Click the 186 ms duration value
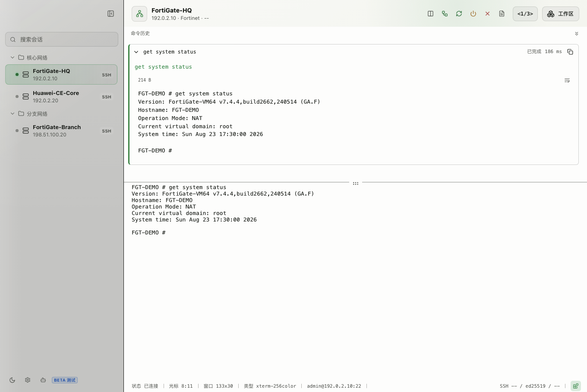 point(553,52)
